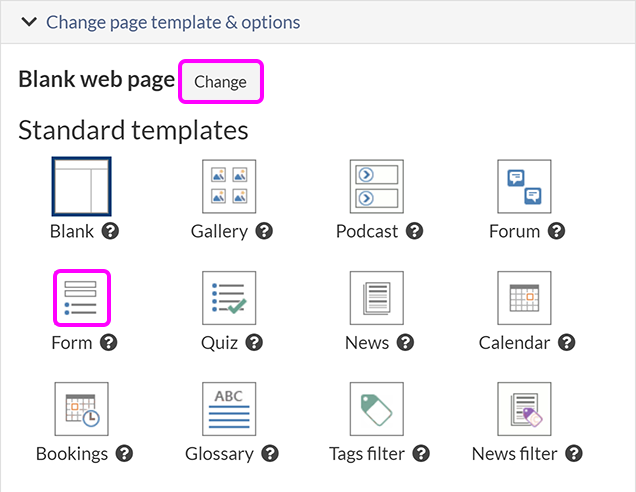Choose the Form template icon
The height and width of the screenshot is (492, 636).
pyautogui.click(x=81, y=298)
